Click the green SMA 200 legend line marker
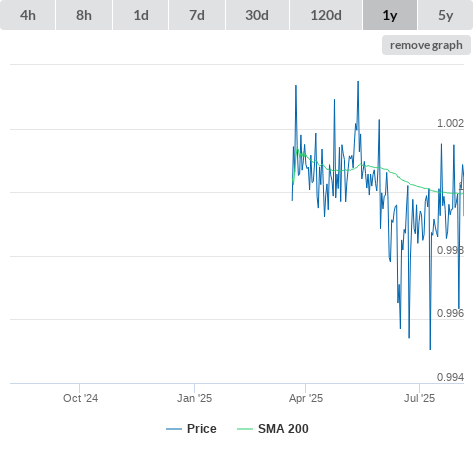This screenshot has width=474, height=455. point(245,429)
